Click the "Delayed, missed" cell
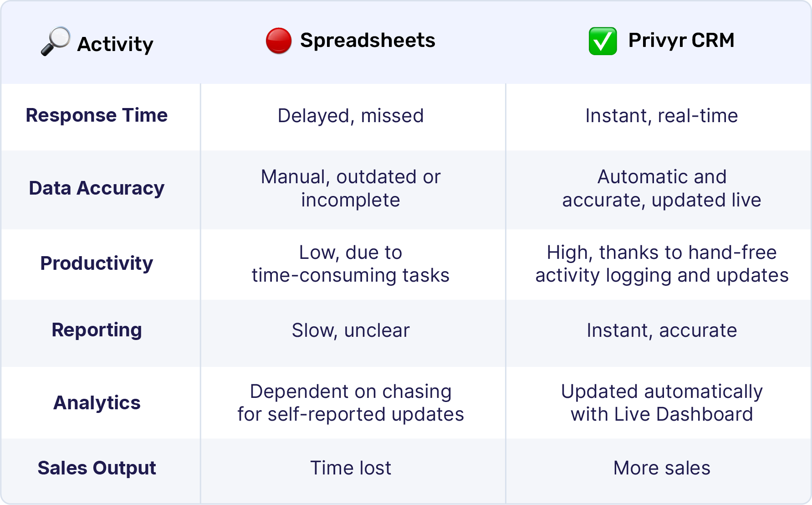The width and height of the screenshot is (812, 505). (351, 116)
